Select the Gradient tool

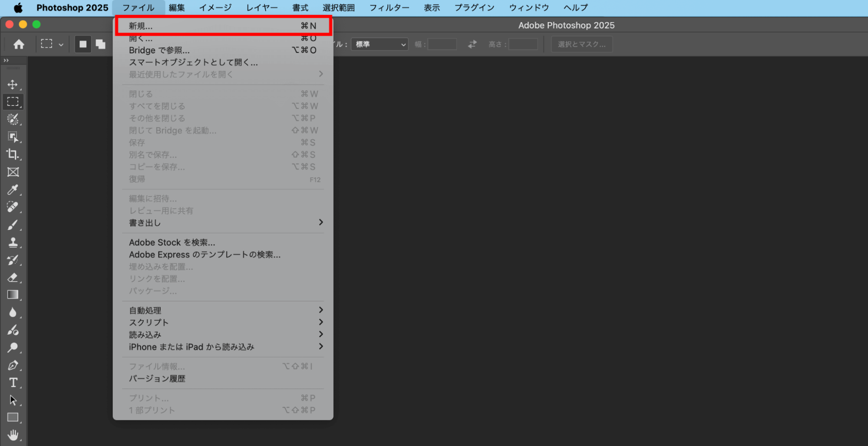coord(13,295)
